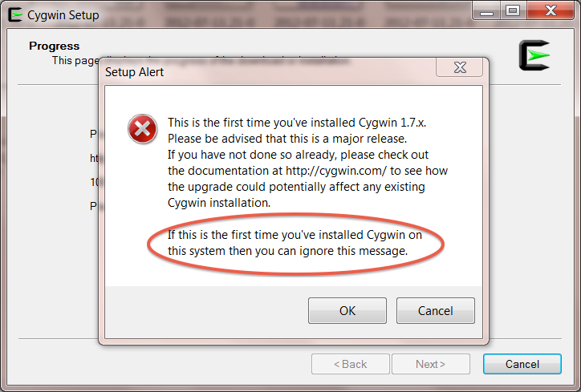This screenshot has width=581, height=392.
Task: Click the 'This page' subtitle under Progress
Action: click(75, 60)
